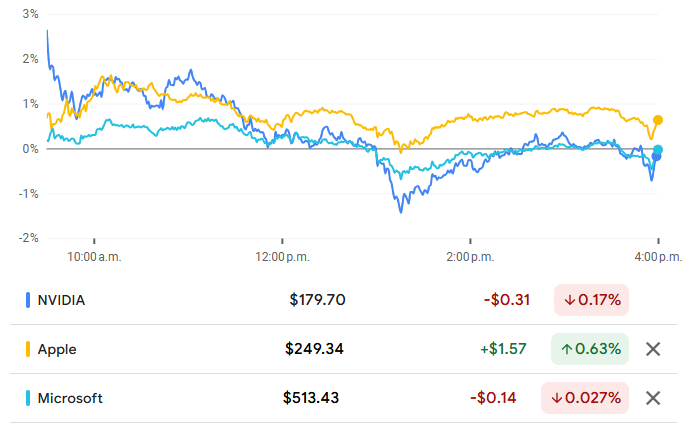Select the yellow Apple endpoint dot on chart
The width and height of the screenshot is (698, 427).
pos(658,120)
